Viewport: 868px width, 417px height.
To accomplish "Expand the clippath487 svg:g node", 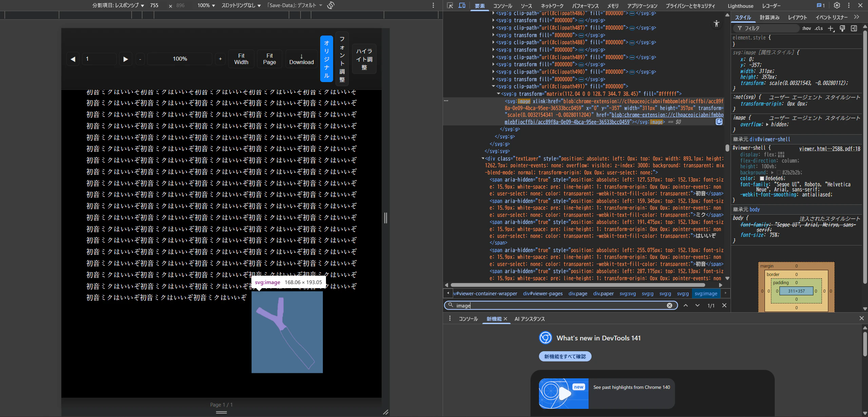I will [493, 28].
